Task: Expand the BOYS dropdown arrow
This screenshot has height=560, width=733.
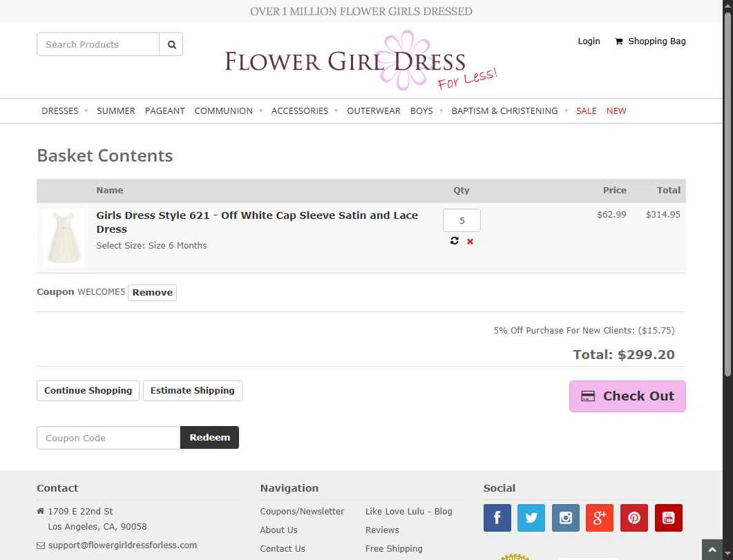Action: [x=441, y=111]
